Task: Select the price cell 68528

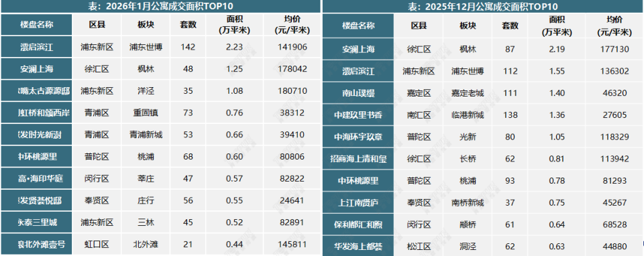Action: tap(614, 225)
